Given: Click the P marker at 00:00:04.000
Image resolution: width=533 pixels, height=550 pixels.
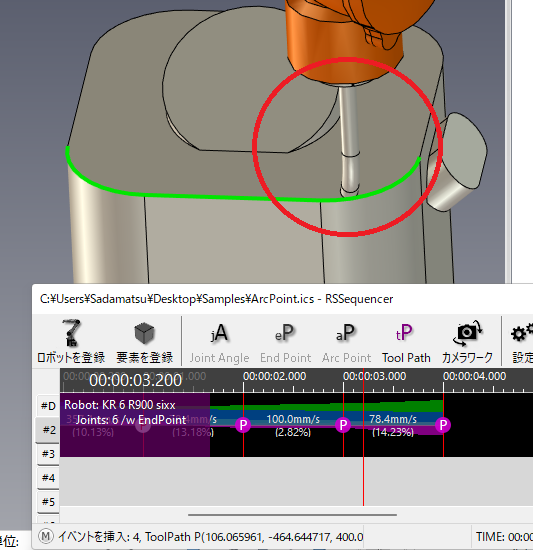Looking at the screenshot, I should point(443,425).
